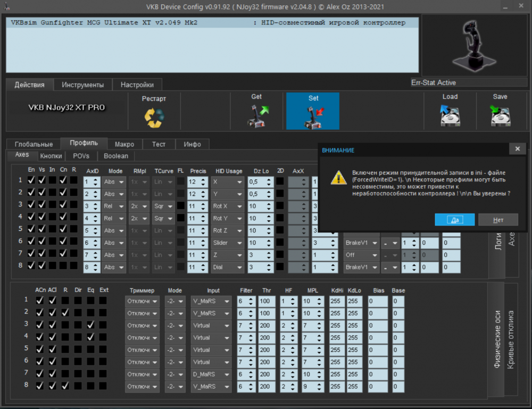Click the warning triangle icon in dialog
The image size is (532, 409).
[x=338, y=178]
